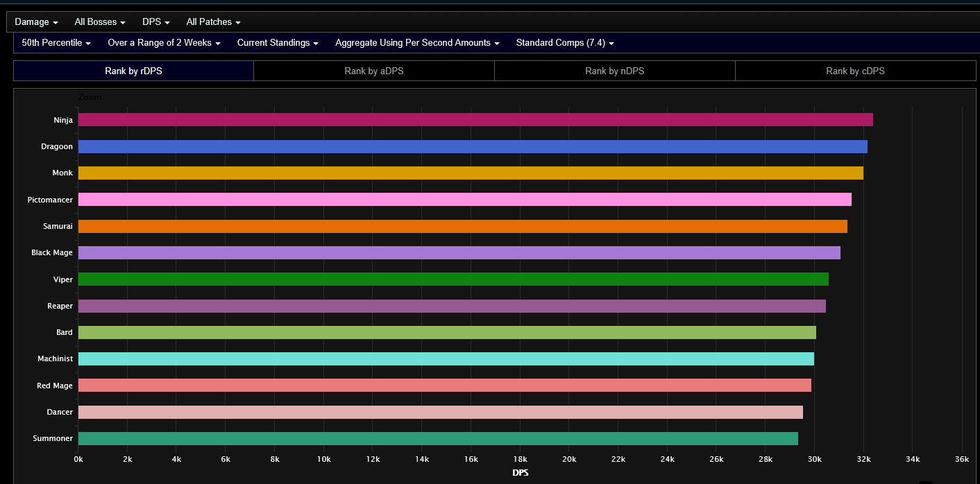The width and height of the screenshot is (980, 484).
Task: Open the All Bosses dropdown
Action: coord(100,22)
